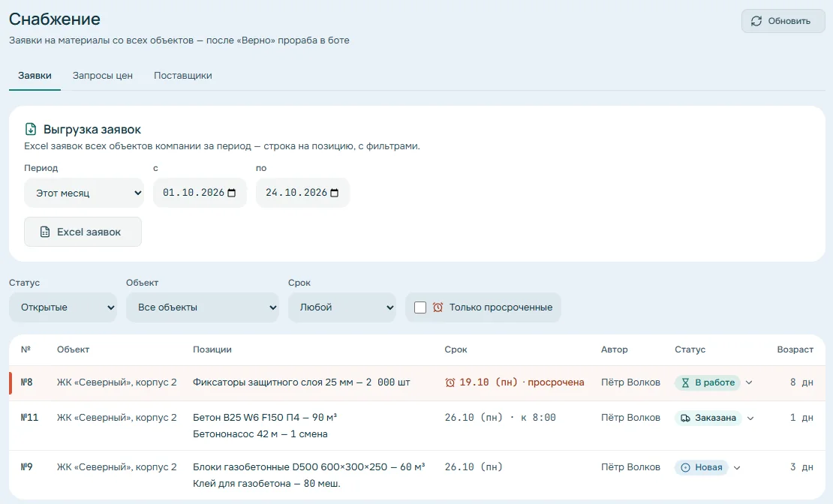Open the Поставщики tab
This screenshot has width=833, height=504.
[183, 76]
